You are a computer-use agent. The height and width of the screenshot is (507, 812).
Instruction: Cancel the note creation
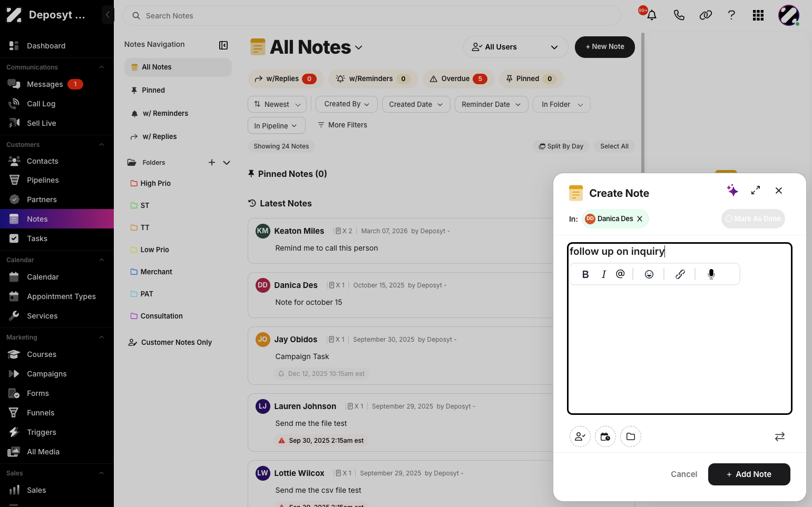684,474
